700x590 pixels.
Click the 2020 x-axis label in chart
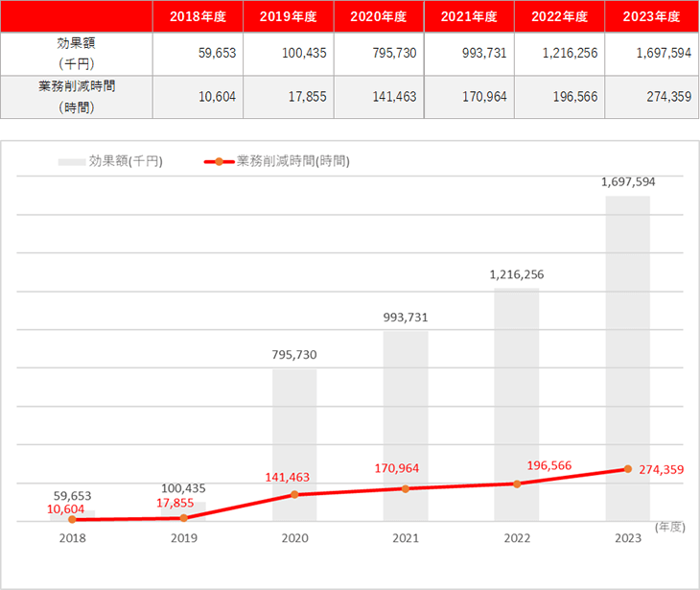click(294, 539)
